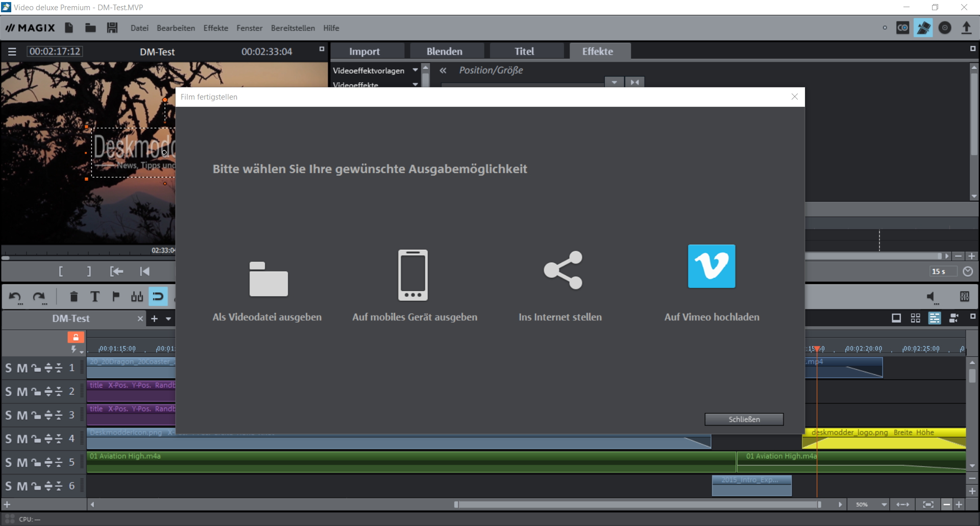The image size is (980, 526).
Task: Open the Bearbeiten menu
Action: click(176, 28)
